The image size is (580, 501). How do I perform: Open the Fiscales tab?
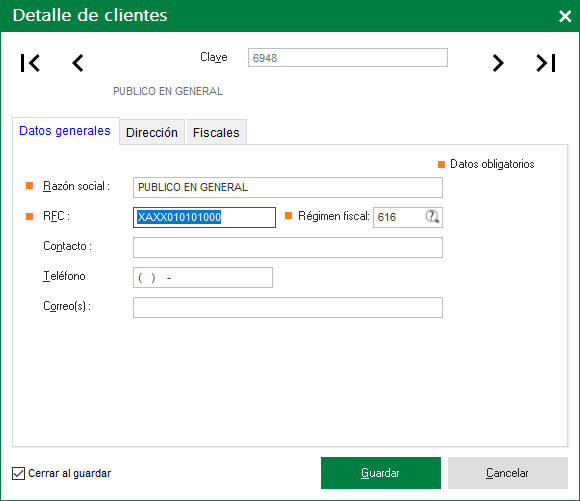coord(216,132)
